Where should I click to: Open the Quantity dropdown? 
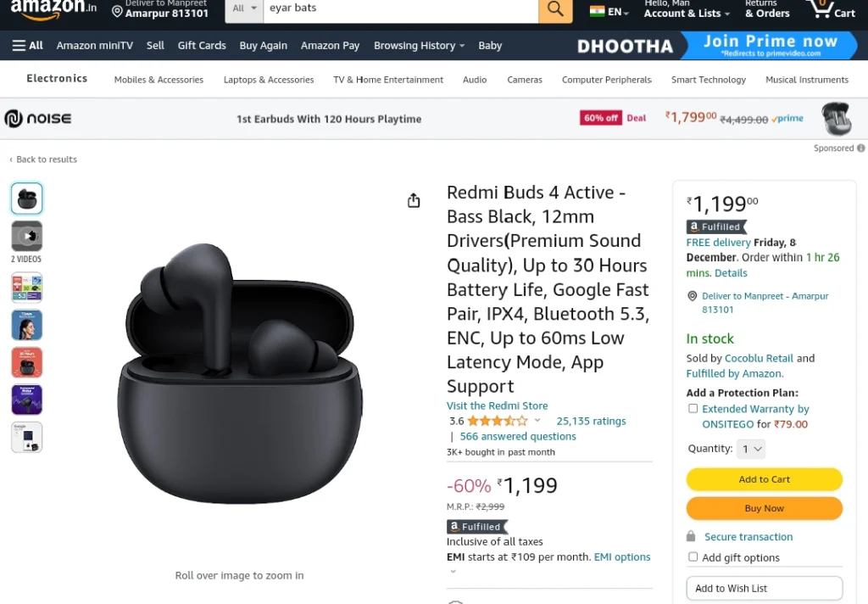[751, 449]
